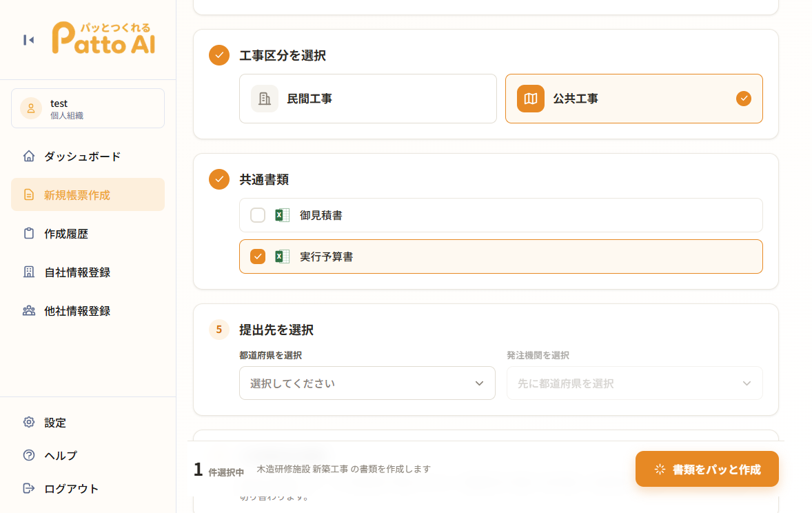Image resolution: width=812 pixels, height=513 pixels.
Task: Click ログアウト to sign out
Action: click(x=88, y=488)
